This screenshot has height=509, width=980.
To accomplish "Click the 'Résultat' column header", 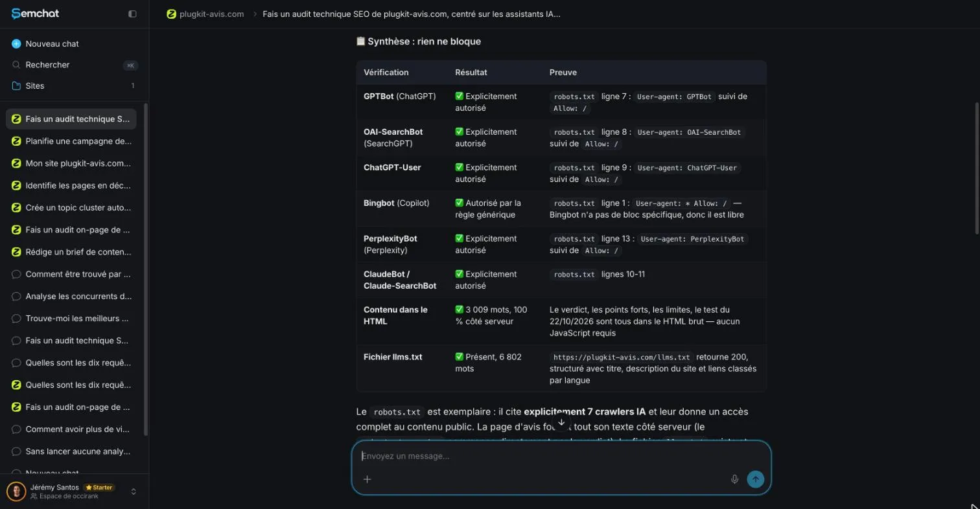I will tap(471, 73).
